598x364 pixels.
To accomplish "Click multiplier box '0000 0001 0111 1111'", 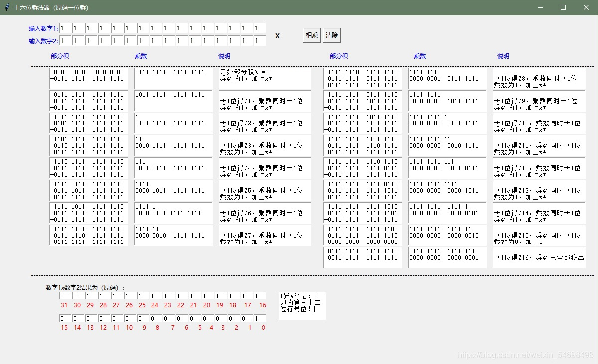I will [448, 79].
